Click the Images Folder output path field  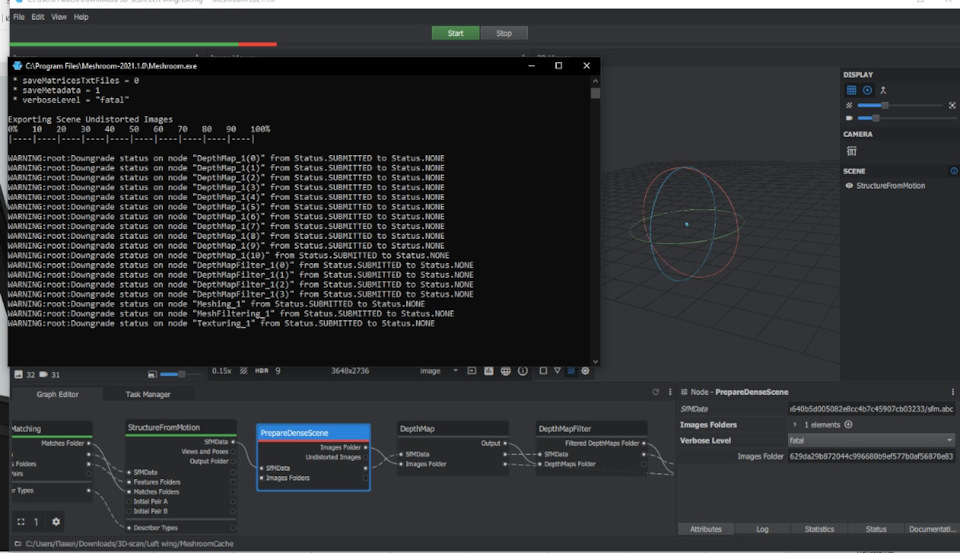(871, 456)
